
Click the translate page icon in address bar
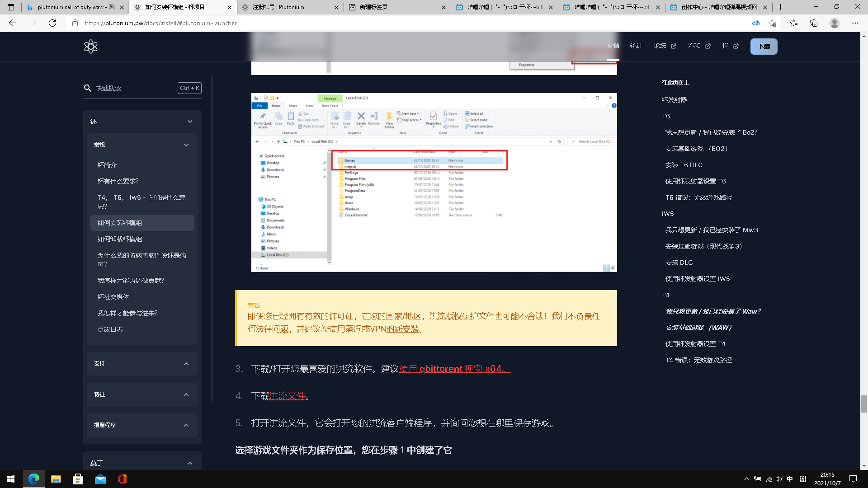tap(755, 23)
